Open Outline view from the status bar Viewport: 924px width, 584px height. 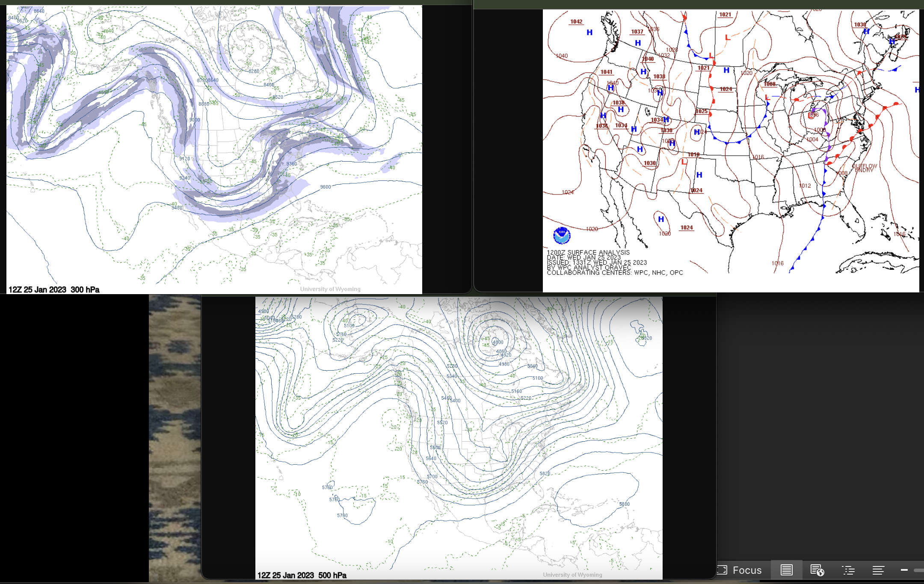pyautogui.click(x=849, y=570)
